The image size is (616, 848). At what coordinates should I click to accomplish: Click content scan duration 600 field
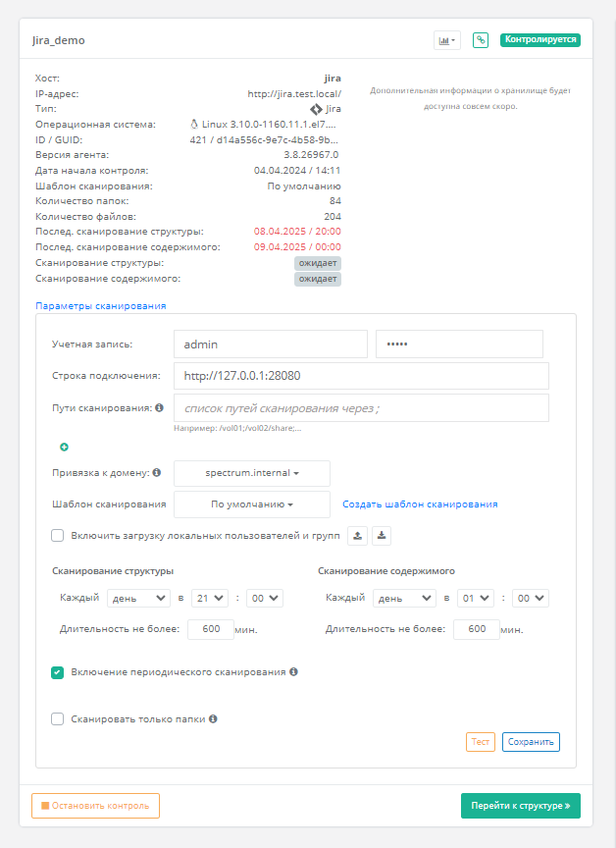point(477,629)
